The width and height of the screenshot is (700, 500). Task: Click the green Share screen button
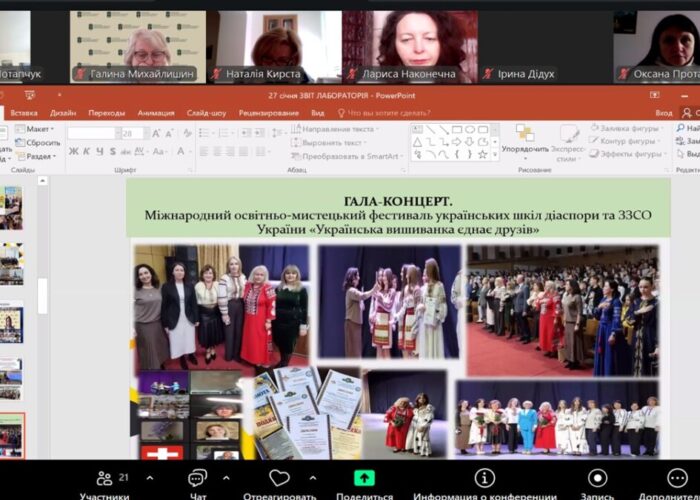(x=365, y=478)
